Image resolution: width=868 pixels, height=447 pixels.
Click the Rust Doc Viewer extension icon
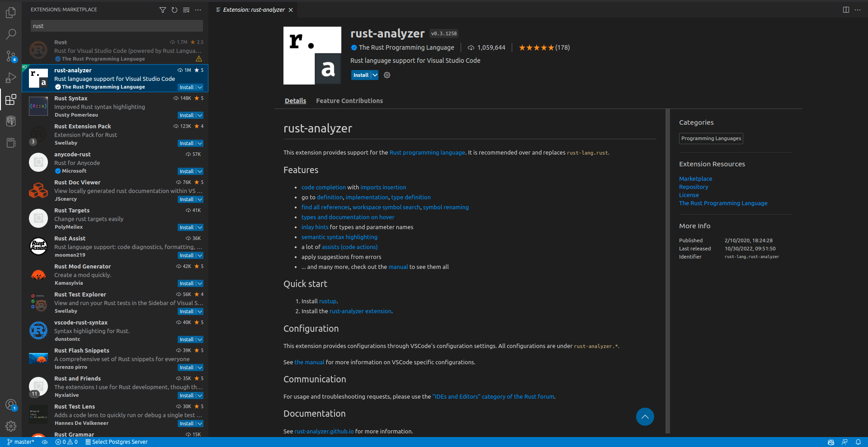38,190
